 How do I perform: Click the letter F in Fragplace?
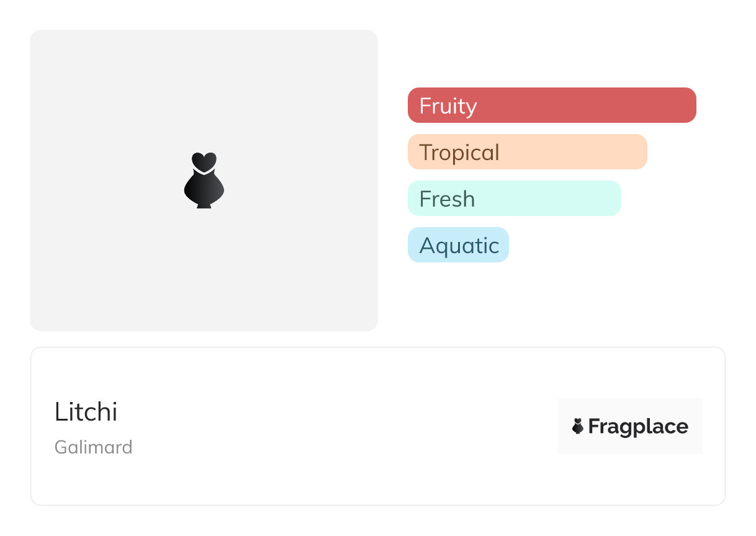tap(594, 427)
